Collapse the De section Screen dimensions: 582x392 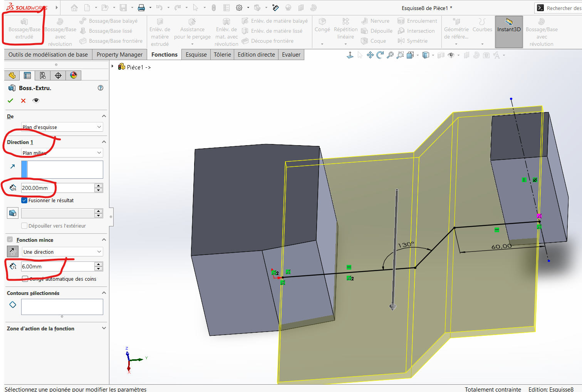tap(104, 116)
